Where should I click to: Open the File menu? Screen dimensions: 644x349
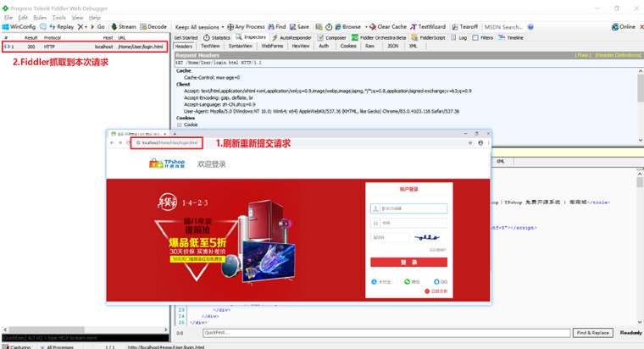(8, 18)
